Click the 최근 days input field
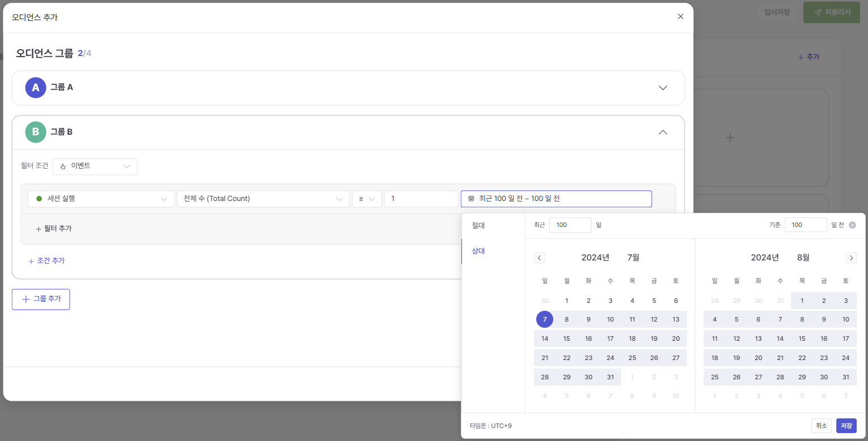 pos(570,225)
